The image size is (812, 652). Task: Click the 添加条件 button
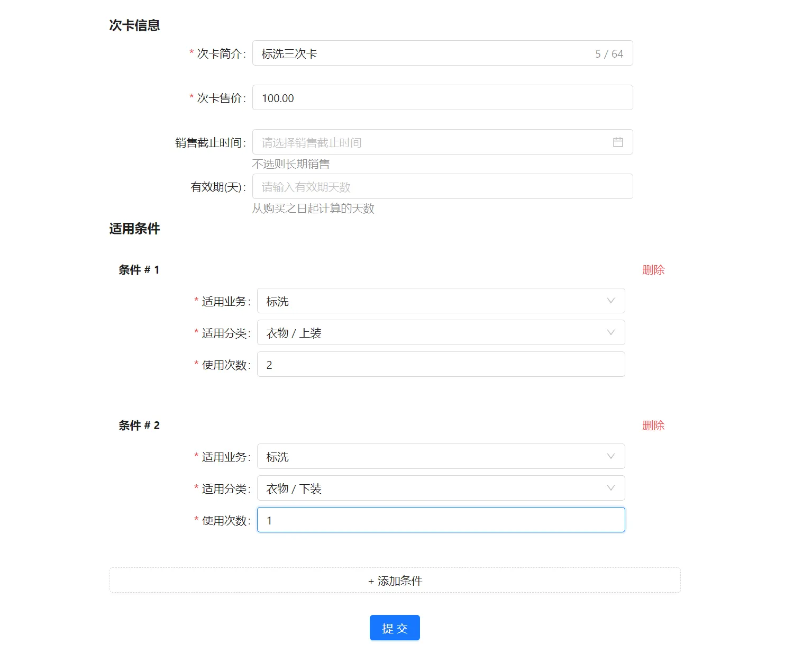pos(395,581)
